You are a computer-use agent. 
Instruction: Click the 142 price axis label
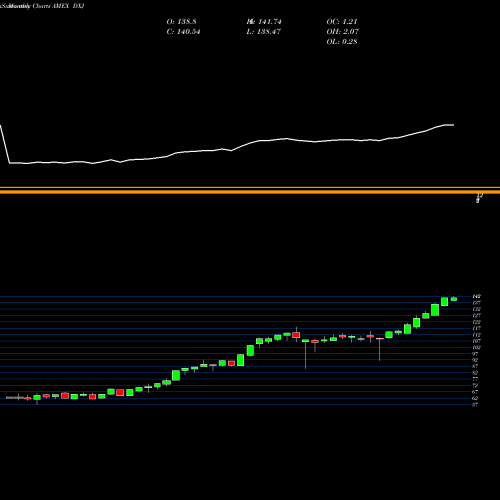pos(476,296)
